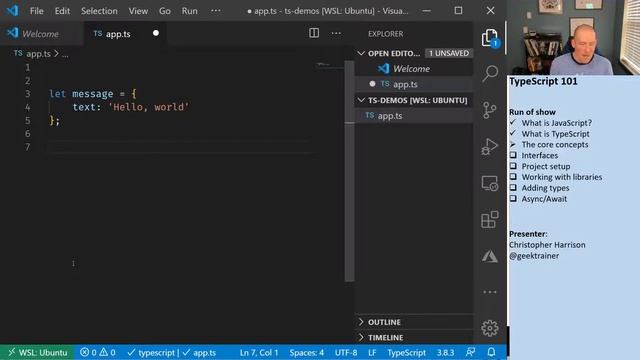The width and height of the screenshot is (640, 360).
Task: Click the presenter webcam thumbnail
Action: click(x=573, y=38)
